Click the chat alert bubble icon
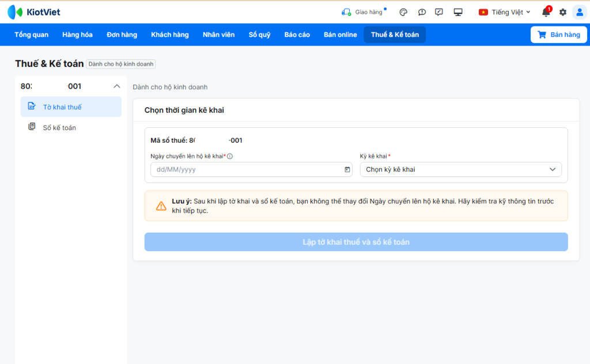 pyautogui.click(x=422, y=12)
